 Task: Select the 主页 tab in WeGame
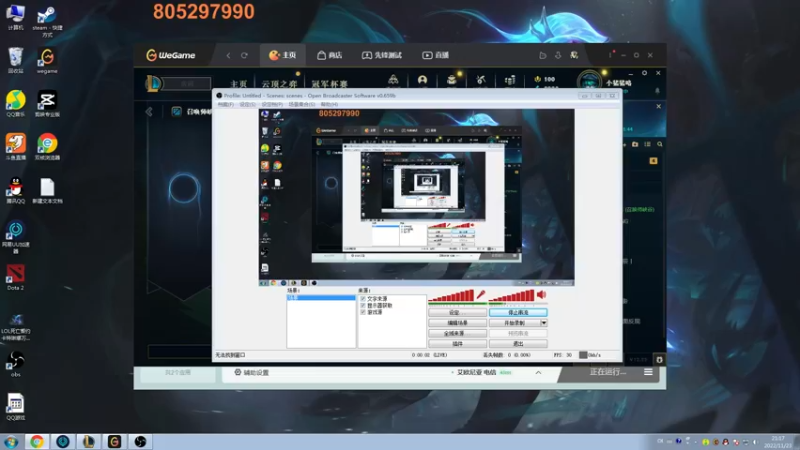[x=283, y=55]
